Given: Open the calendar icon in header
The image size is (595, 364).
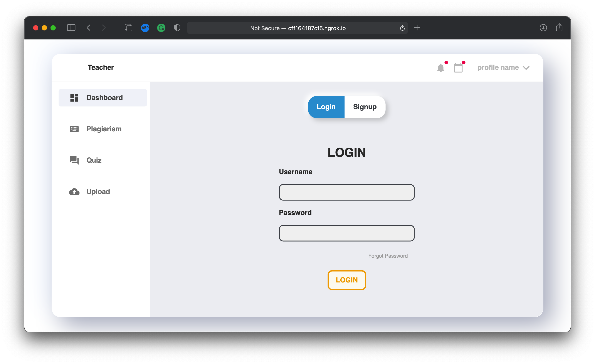Looking at the screenshot, I should pos(458,68).
